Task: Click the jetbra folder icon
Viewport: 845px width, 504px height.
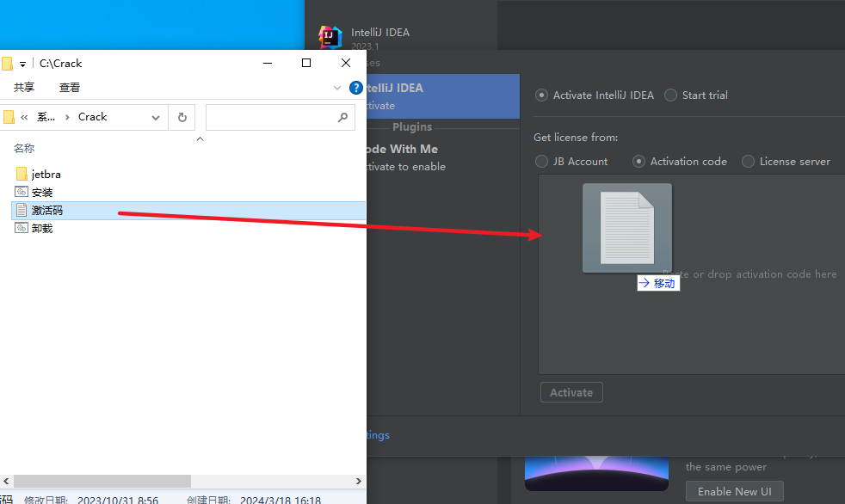Action: (x=22, y=174)
